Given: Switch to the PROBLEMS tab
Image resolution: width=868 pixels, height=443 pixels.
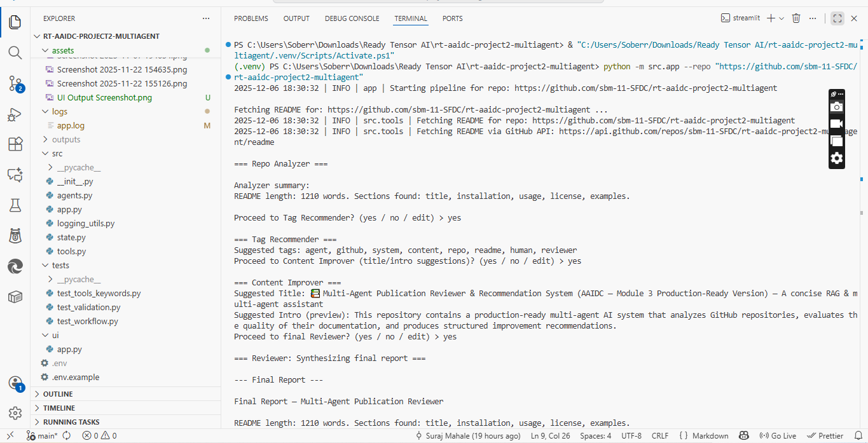Looking at the screenshot, I should click(251, 18).
